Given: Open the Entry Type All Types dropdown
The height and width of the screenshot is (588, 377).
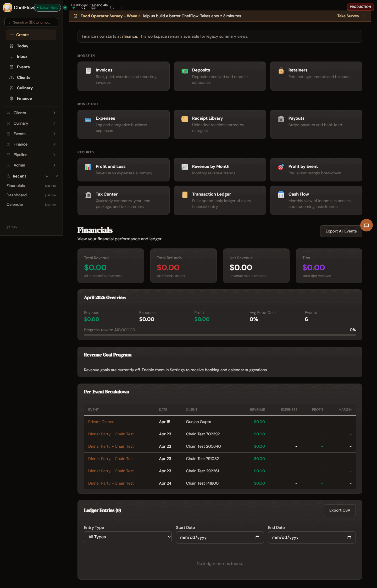Looking at the screenshot, I should pyautogui.click(x=128, y=537).
